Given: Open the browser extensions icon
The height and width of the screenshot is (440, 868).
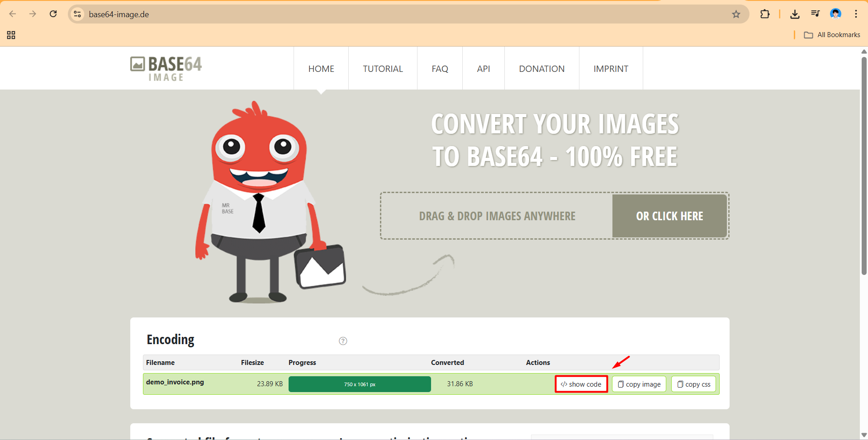Looking at the screenshot, I should (x=764, y=14).
